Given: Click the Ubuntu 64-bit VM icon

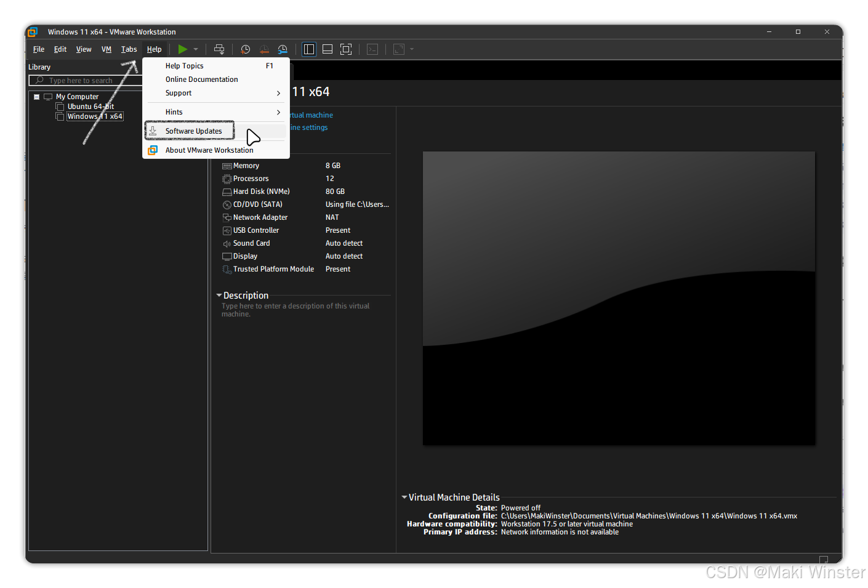Looking at the screenshot, I should [60, 107].
